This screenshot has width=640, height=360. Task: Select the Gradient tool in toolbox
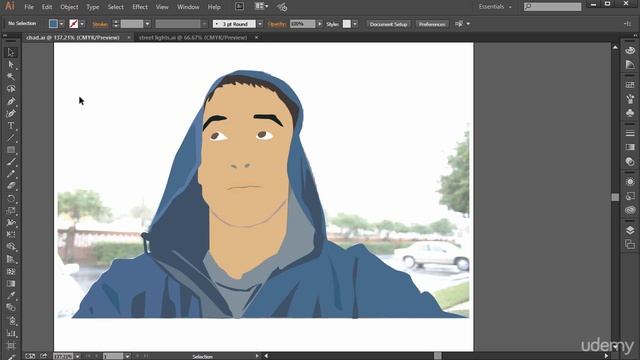point(11,284)
